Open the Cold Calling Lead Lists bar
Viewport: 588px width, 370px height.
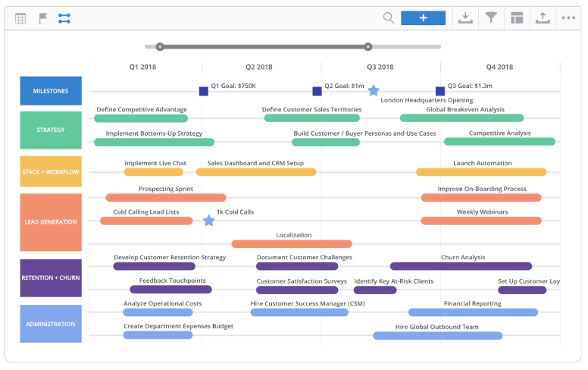click(x=146, y=221)
